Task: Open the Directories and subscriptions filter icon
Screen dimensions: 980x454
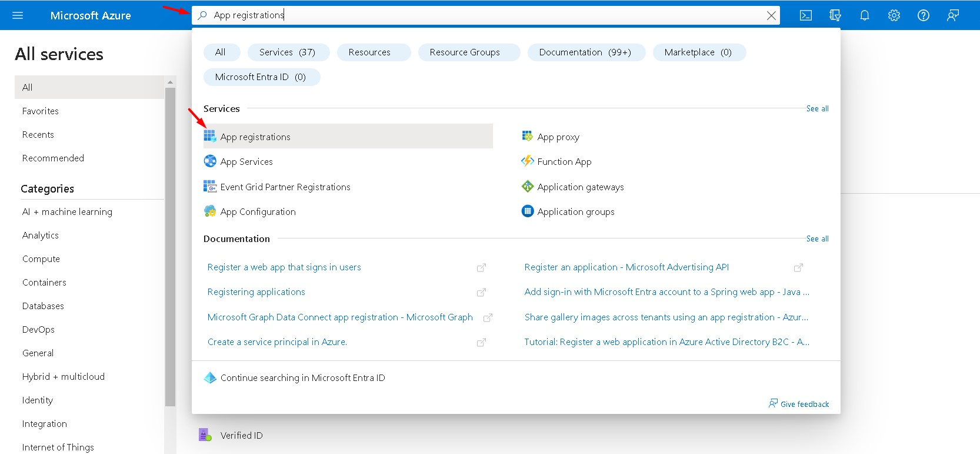Action: point(835,15)
